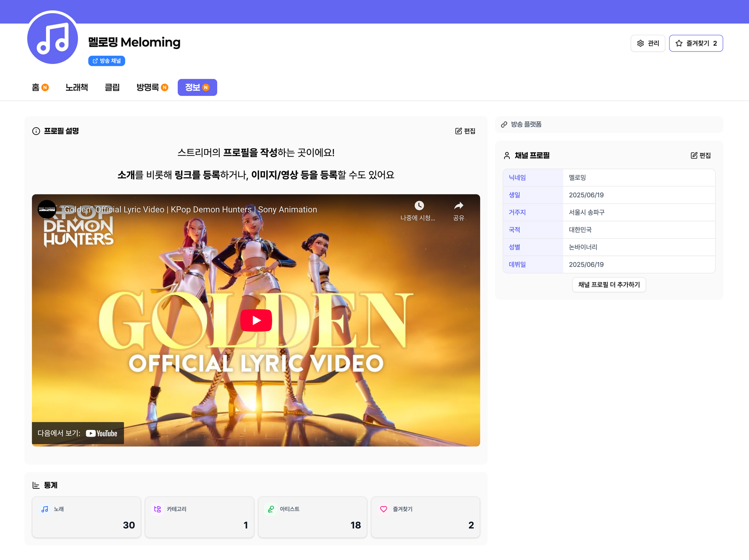The image size is (749, 560).
Task: Toggle the 즐겨찾기 star favorite button
Action: tap(695, 43)
